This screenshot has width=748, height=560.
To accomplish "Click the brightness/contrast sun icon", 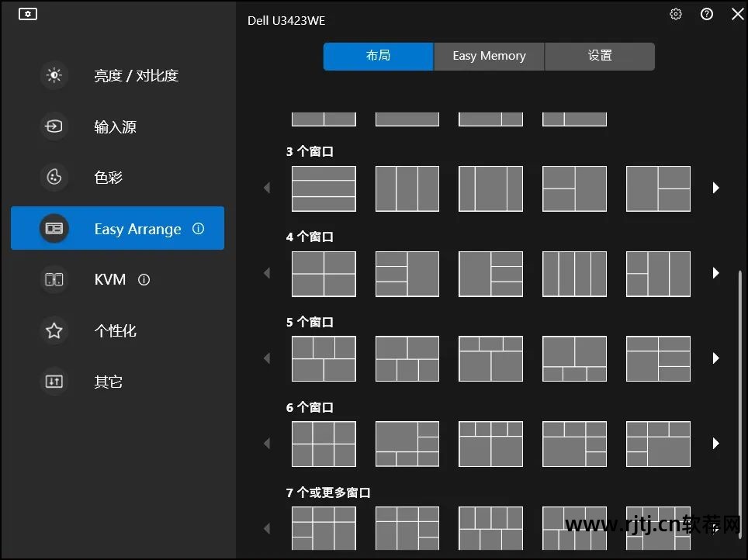I will (54, 75).
